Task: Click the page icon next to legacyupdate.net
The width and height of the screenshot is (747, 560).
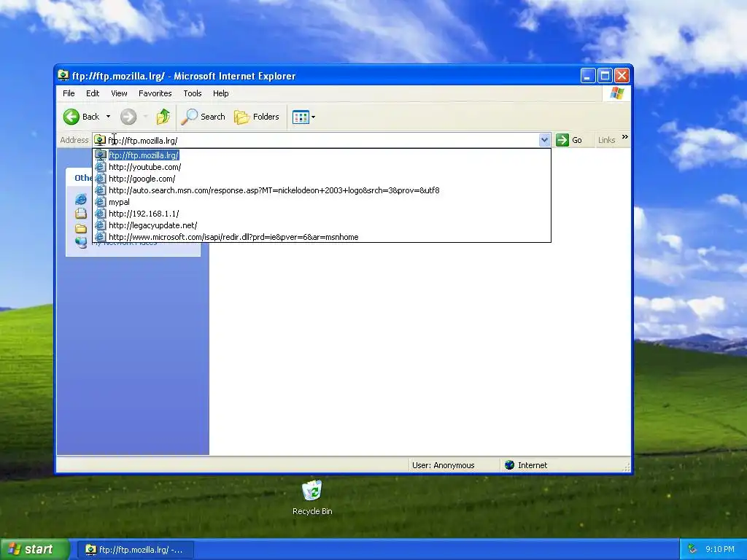Action: (100, 225)
